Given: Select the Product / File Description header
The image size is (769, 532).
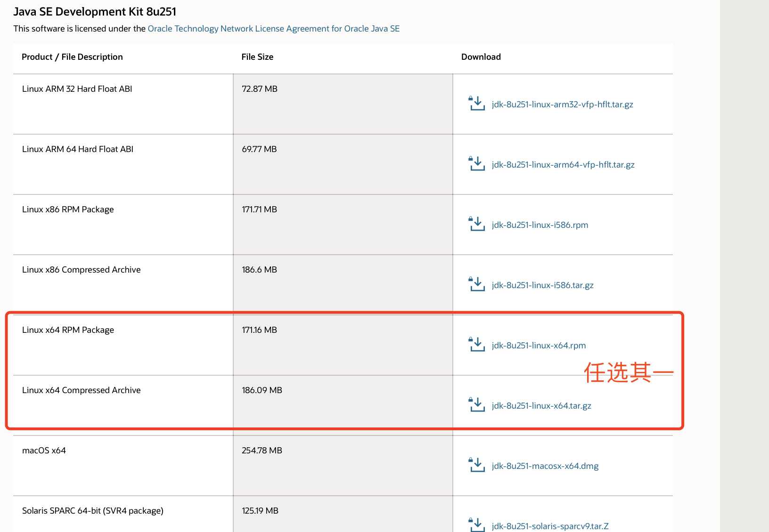Looking at the screenshot, I should coord(72,57).
